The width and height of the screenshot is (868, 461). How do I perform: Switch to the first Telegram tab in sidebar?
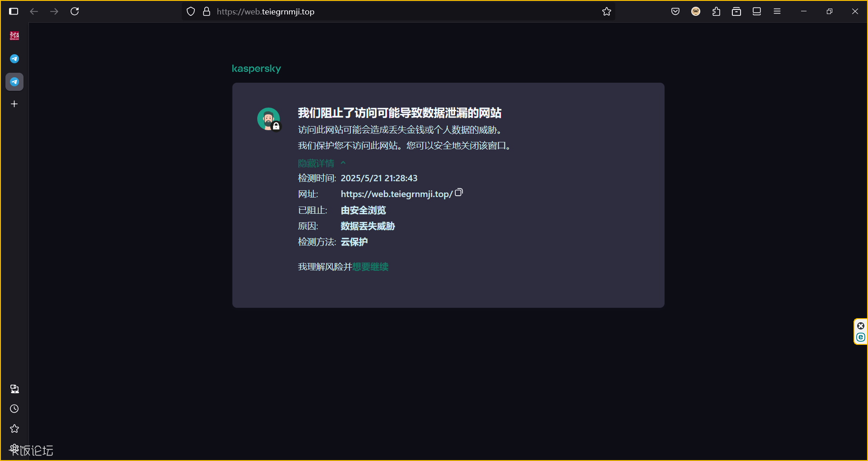pos(14,59)
